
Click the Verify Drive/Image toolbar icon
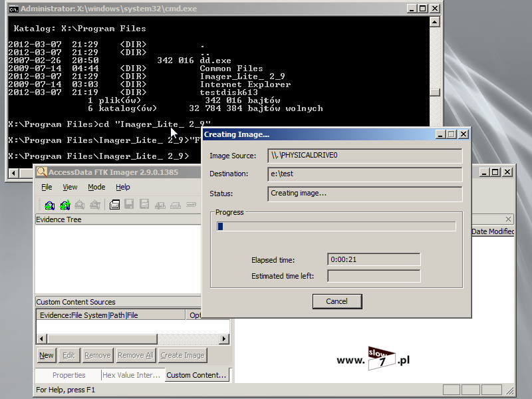click(191, 205)
